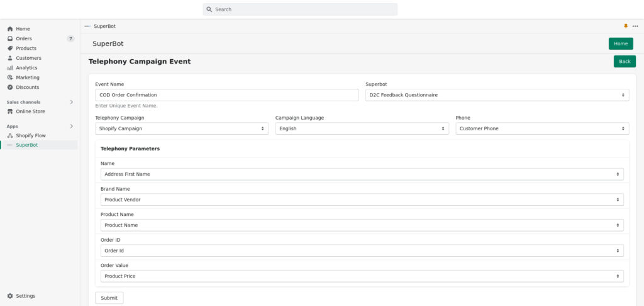Open Customers using the person icon
This screenshot has height=306, width=644.
coord(10,58)
